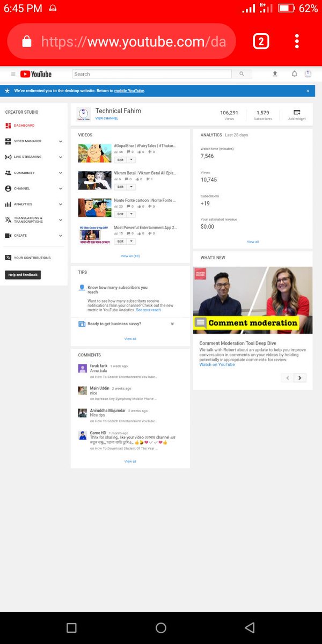
Task: Click Help and feedback button
Action: [x=23, y=275]
